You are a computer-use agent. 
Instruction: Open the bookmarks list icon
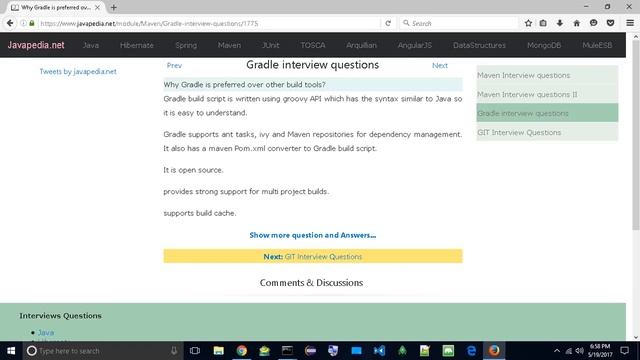tap(543, 23)
